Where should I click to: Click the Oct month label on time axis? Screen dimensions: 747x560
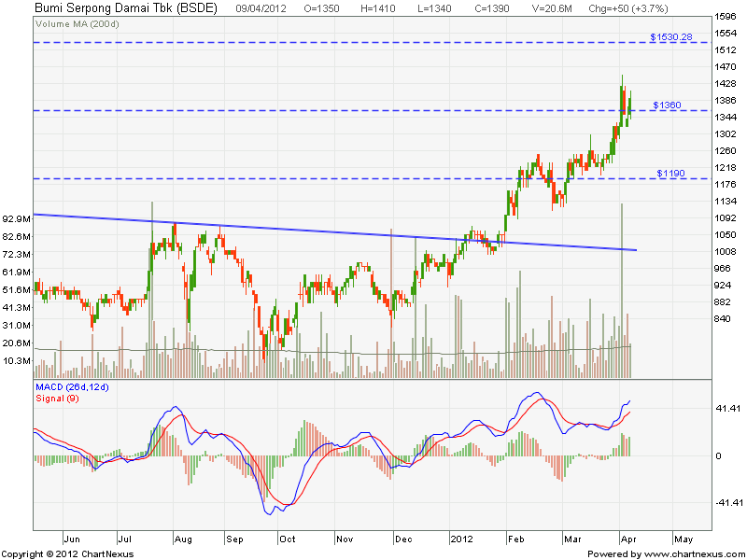[x=288, y=539]
